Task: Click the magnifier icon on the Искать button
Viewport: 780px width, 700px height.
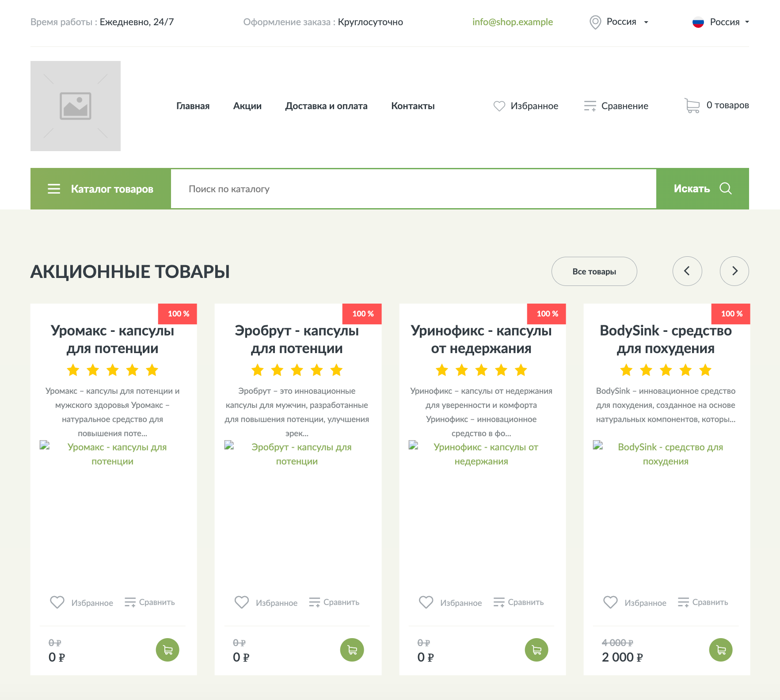Action: click(x=726, y=189)
